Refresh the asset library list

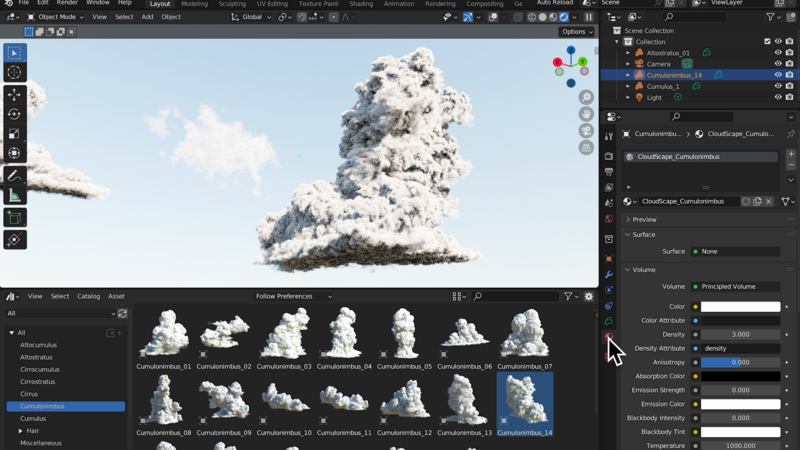pyautogui.click(x=122, y=314)
